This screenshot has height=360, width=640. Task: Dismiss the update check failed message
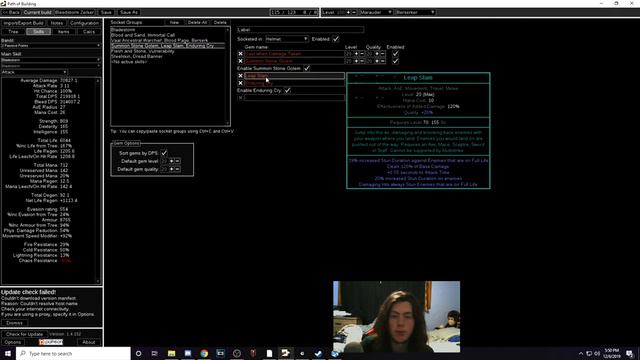coord(14,323)
